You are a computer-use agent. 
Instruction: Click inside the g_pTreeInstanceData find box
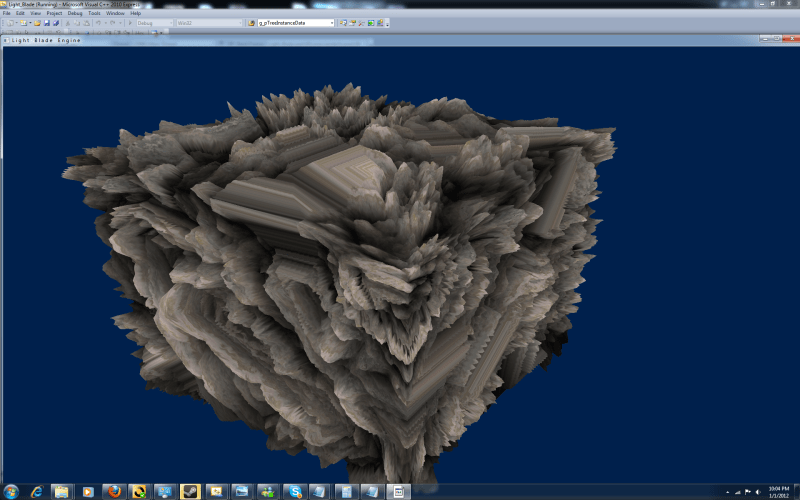pos(292,22)
